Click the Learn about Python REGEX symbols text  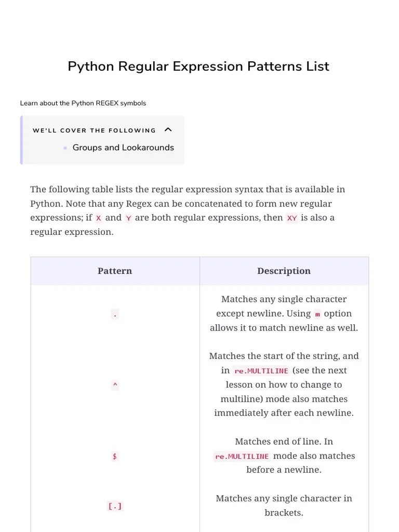[x=83, y=103]
